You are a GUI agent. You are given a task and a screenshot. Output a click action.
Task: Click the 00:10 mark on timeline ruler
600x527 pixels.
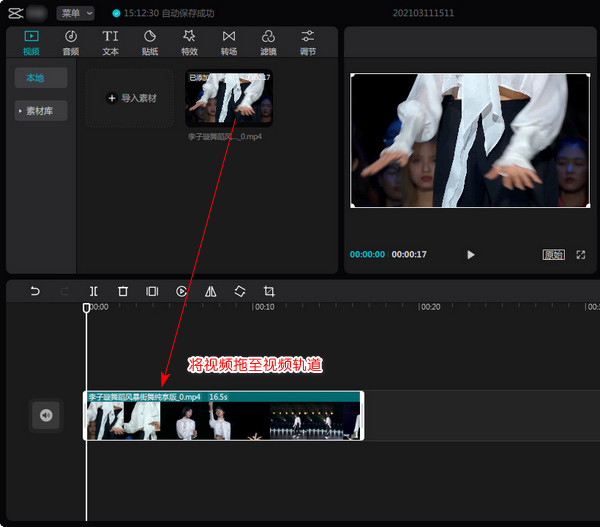click(263, 307)
